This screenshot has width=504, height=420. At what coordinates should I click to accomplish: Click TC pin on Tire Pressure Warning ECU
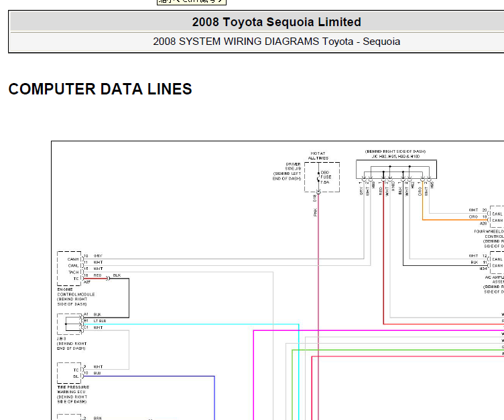(x=76, y=370)
